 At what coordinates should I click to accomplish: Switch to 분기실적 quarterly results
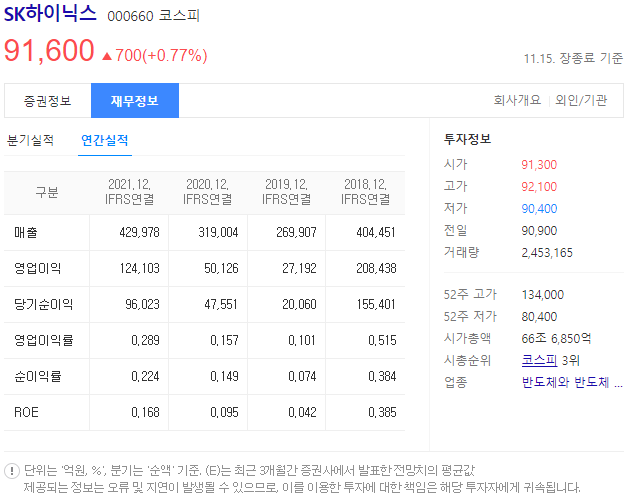coord(30,140)
